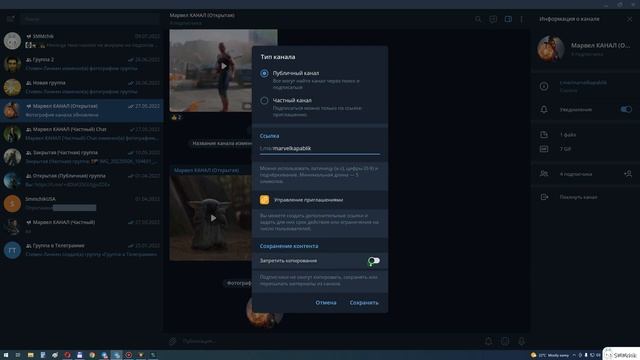Toggle the side panel icon in header
This screenshot has height=360, width=640.
(x=508, y=19)
